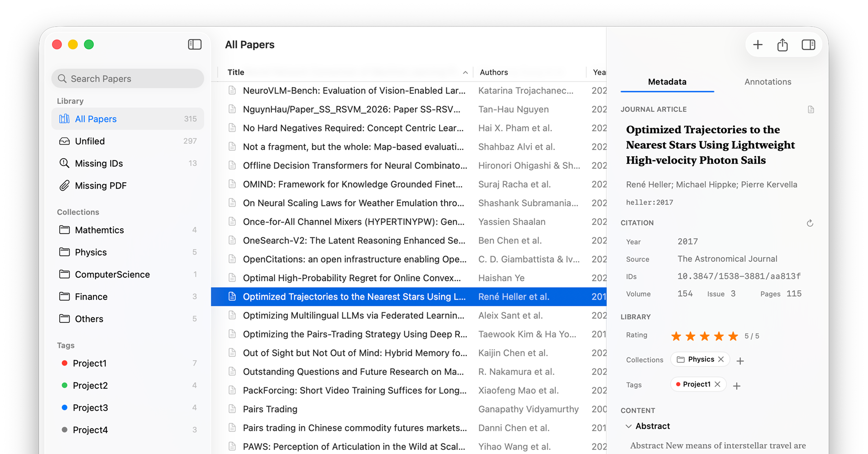Select OneSearch-V2 paper row
This screenshot has width=868, height=454.
pos(409,240)
